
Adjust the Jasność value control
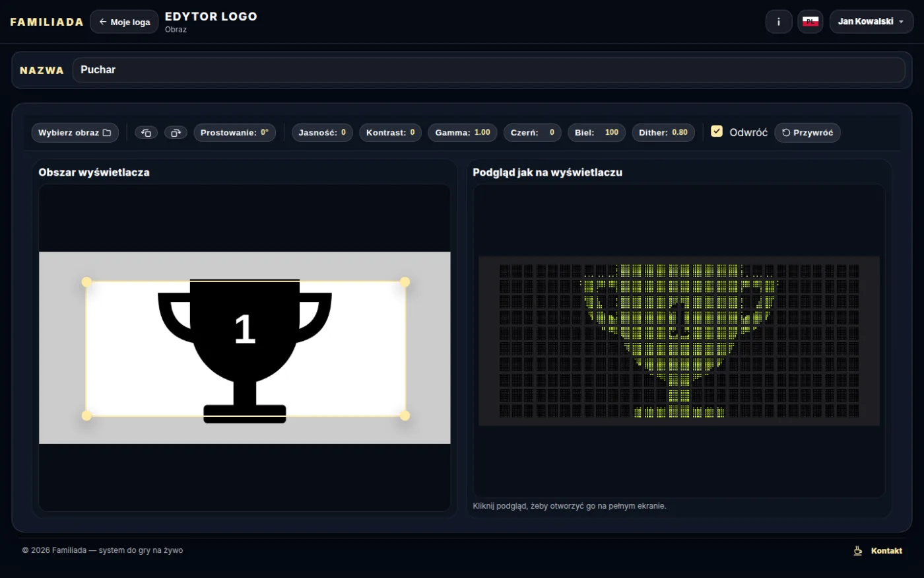tap(322, 133)
